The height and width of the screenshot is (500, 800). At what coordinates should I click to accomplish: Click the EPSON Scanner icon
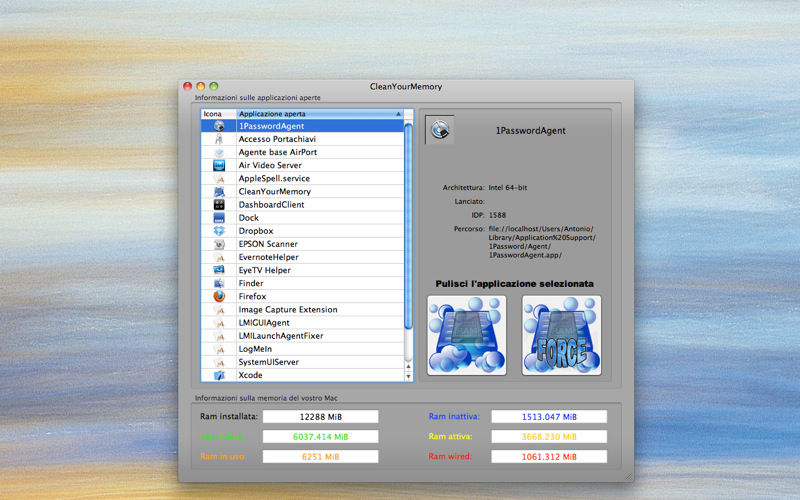click(219, 244)
